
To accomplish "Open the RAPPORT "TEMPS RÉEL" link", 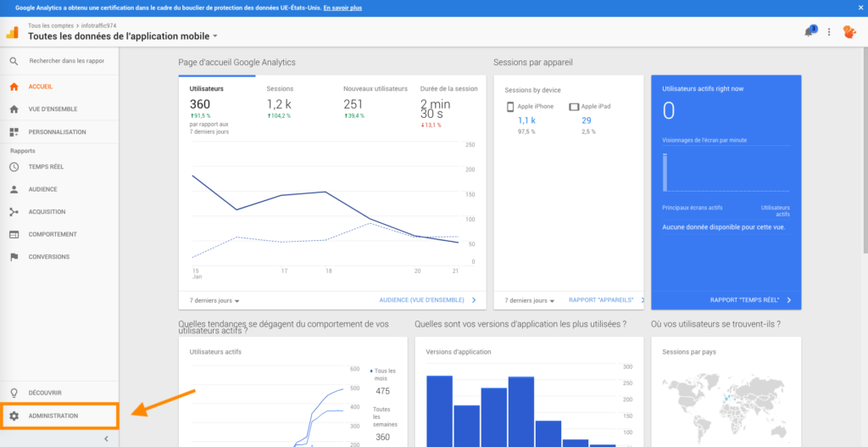I will coord(751,300).
